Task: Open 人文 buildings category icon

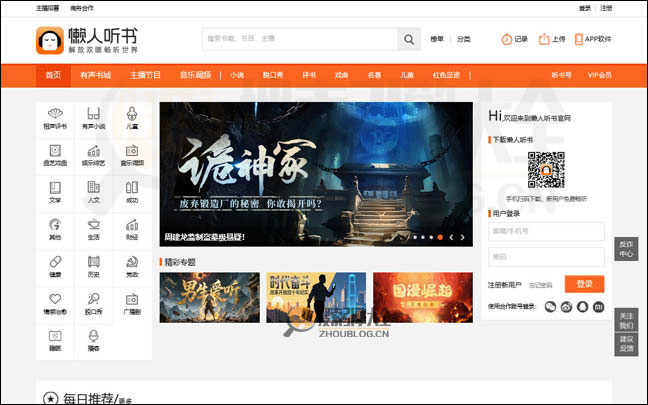Action: [x=93, y=187]
